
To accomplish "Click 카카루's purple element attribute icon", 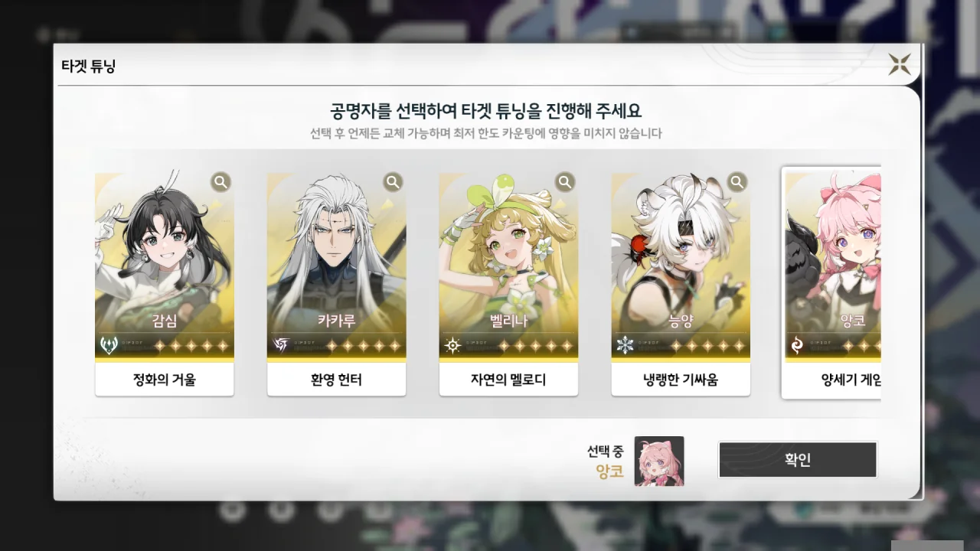I will tap(281, 346).
